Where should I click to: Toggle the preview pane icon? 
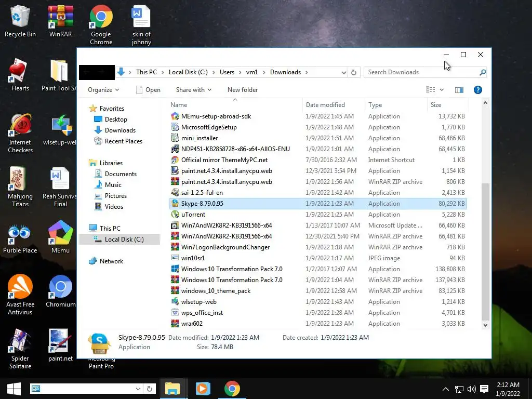tap(459, 90)
